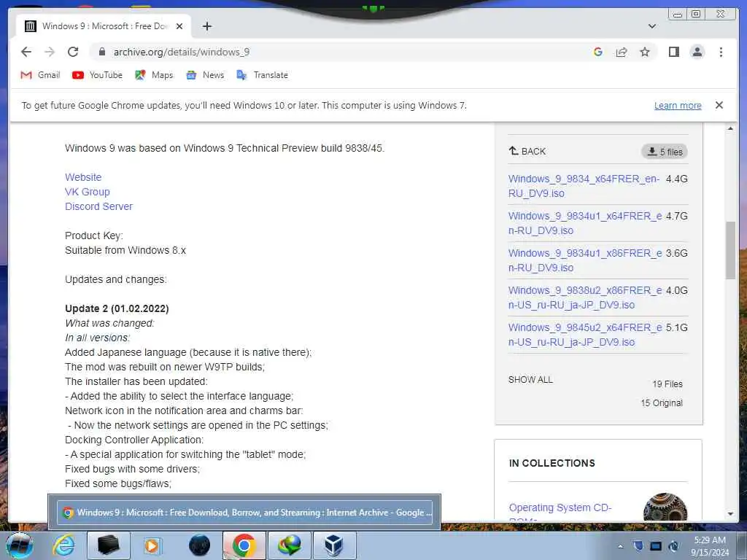The height and width of the screenshot is (560, 747).
Task: Share this page using the share icon
Action: pos(622,52)
